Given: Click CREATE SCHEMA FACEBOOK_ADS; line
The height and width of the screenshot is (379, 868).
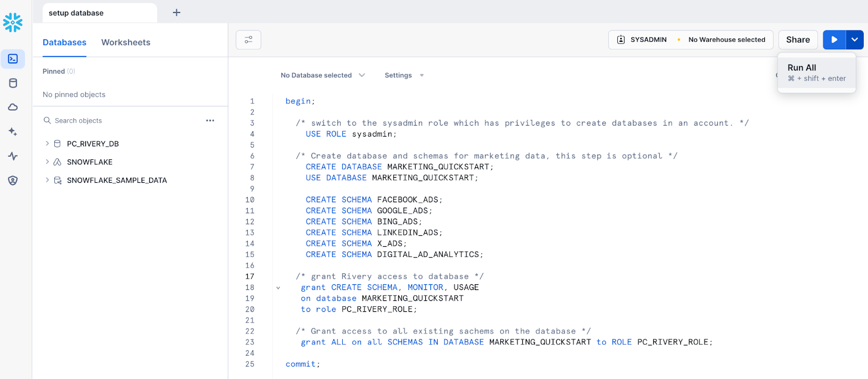Looking at the screenshot, I should point(374,200).
